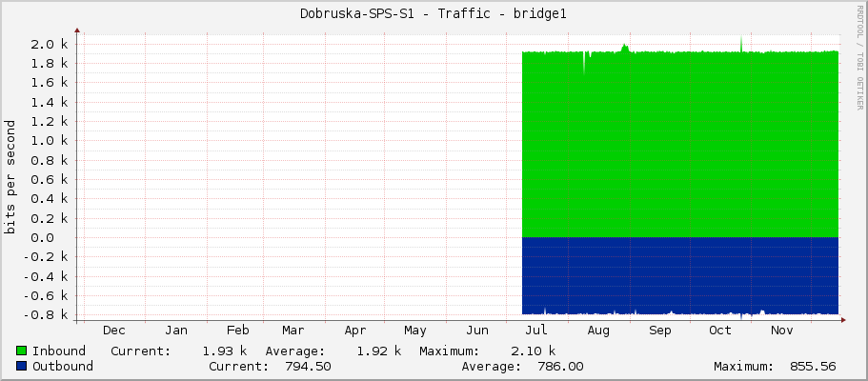Click the Dec month label
The height and width of the screenshot is (381, 868).
pyautogui.click(x=114, y=331)
